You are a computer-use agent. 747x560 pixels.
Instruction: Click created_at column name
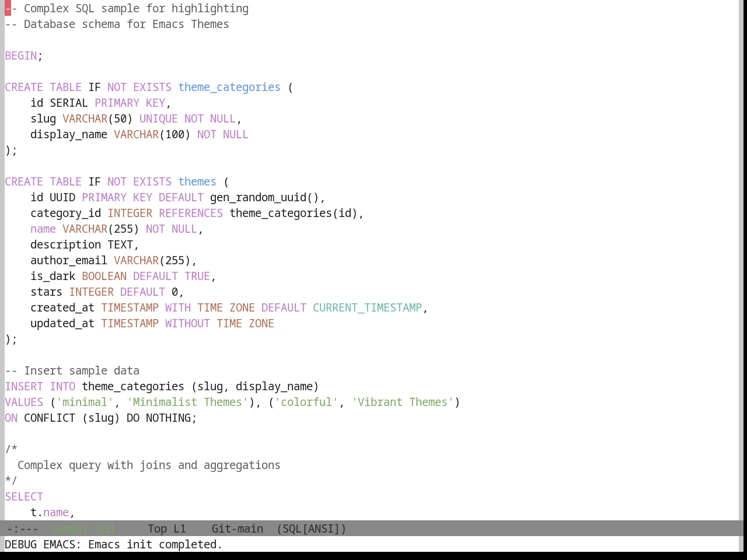click(62, 307)
